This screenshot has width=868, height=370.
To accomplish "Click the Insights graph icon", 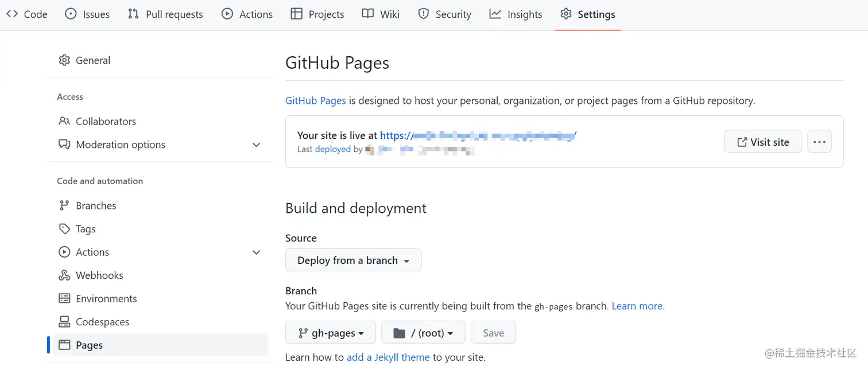I will coord(495,14).
